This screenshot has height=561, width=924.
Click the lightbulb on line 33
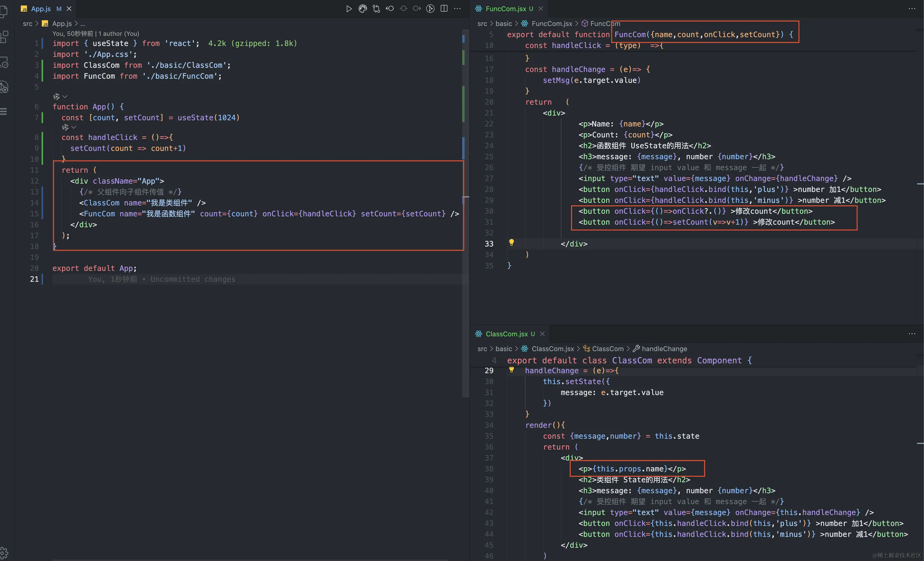(x=511, y=243)
